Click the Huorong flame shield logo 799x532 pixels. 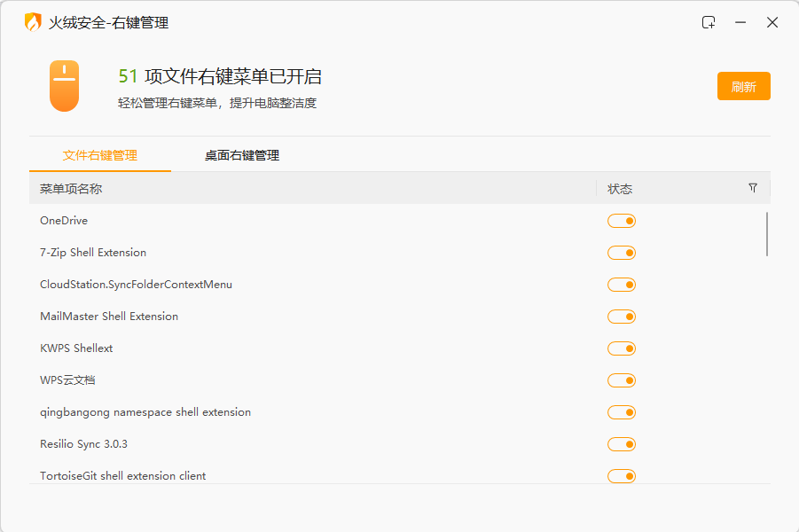pos(33,22)
